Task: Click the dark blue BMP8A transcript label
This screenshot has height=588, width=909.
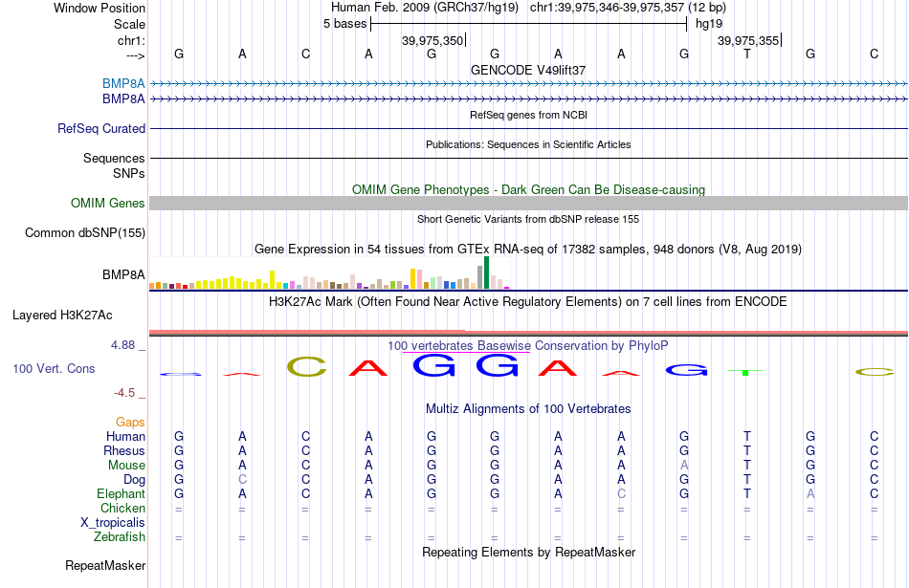Action: click(x=123, y=99)
